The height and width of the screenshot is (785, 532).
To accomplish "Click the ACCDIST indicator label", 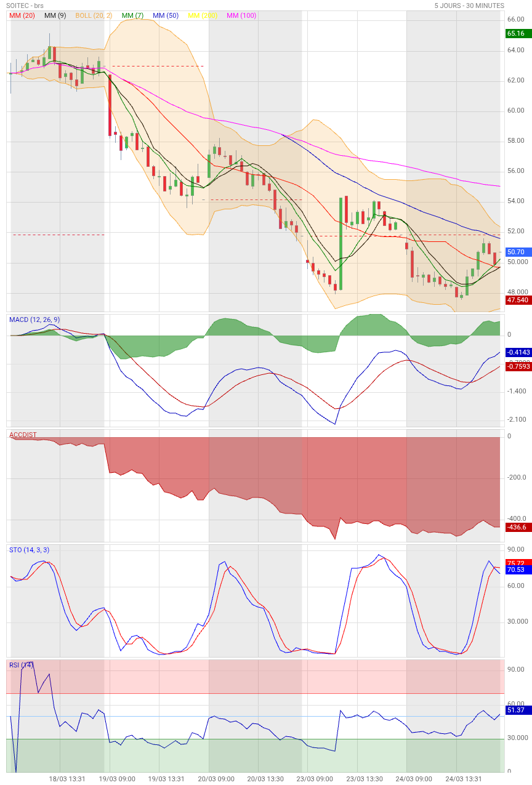I will pyautogui.click(x=23, y=435).
